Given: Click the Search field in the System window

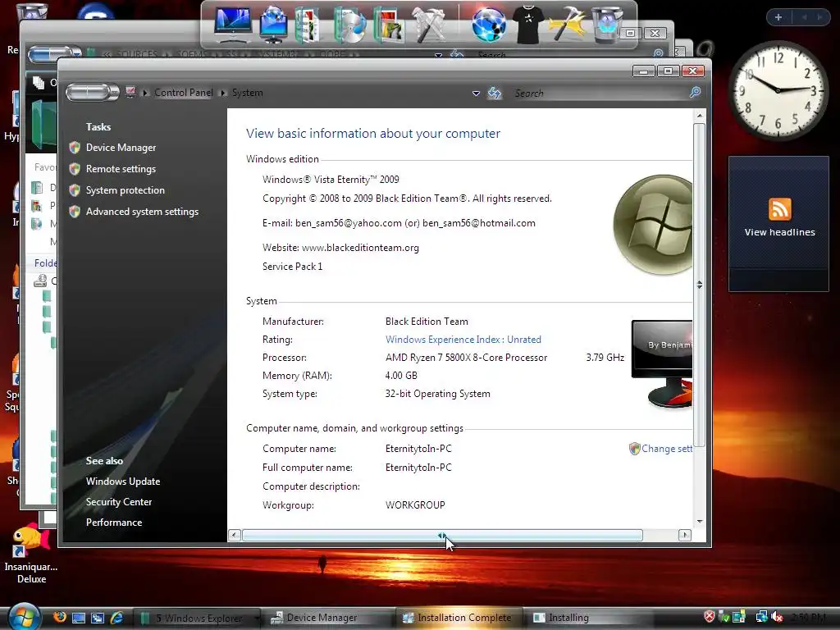Looking at the screenshot, I should (600, 94).
